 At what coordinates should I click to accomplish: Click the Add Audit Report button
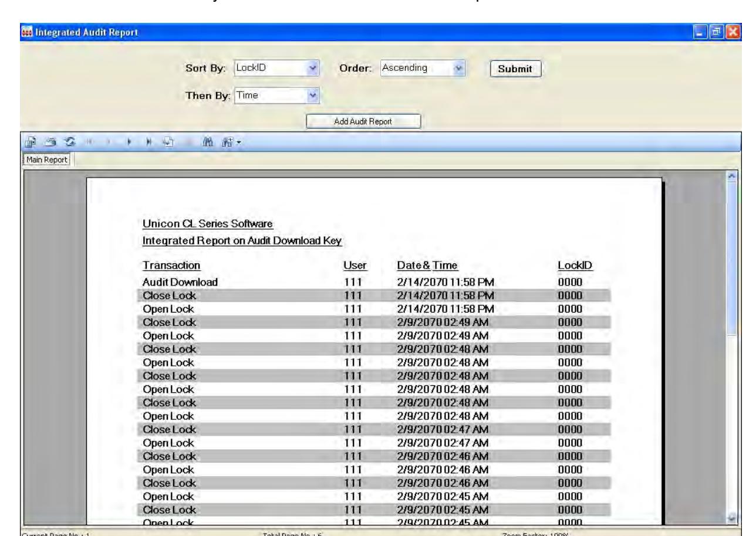(364, 121)
